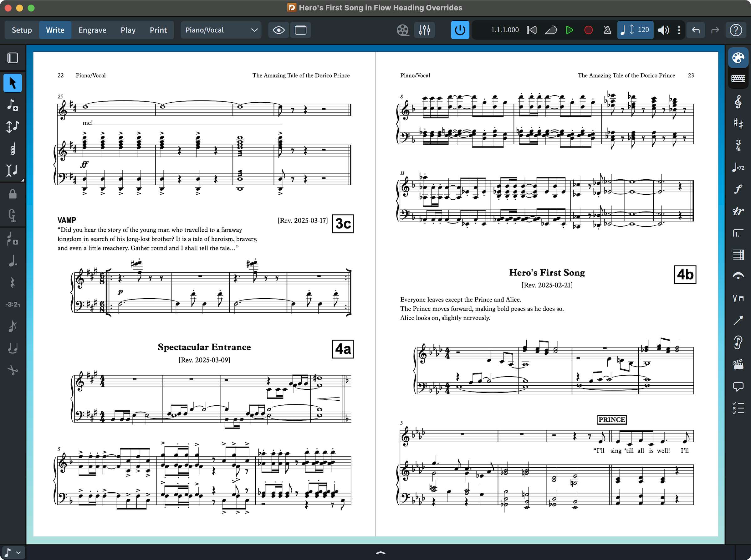The width and height of the screenshot is (751, 560).
Task: Toggle the metronome click
Action: pos(607,30)
